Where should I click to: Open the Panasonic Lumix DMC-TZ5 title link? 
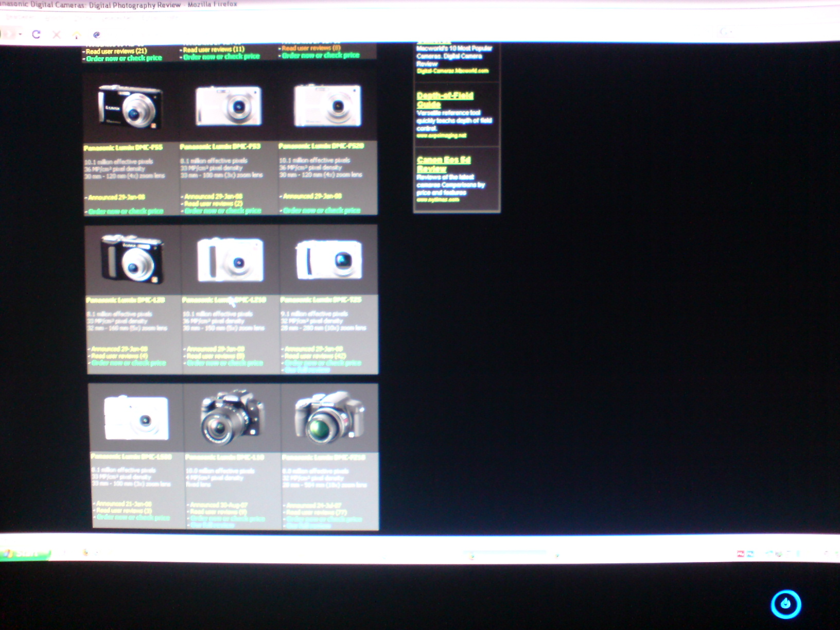[x=321, y=300]
